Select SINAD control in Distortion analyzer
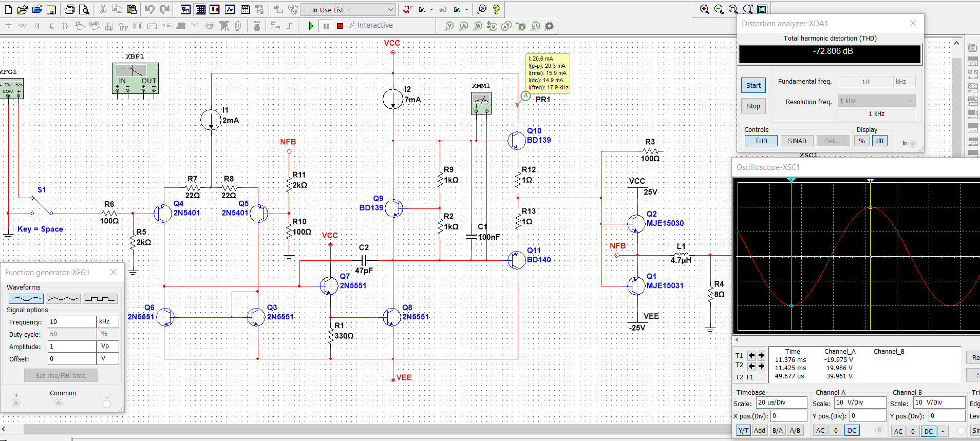Image resolution: width=980 pixels, height=441 pixels. click(797, 141)
